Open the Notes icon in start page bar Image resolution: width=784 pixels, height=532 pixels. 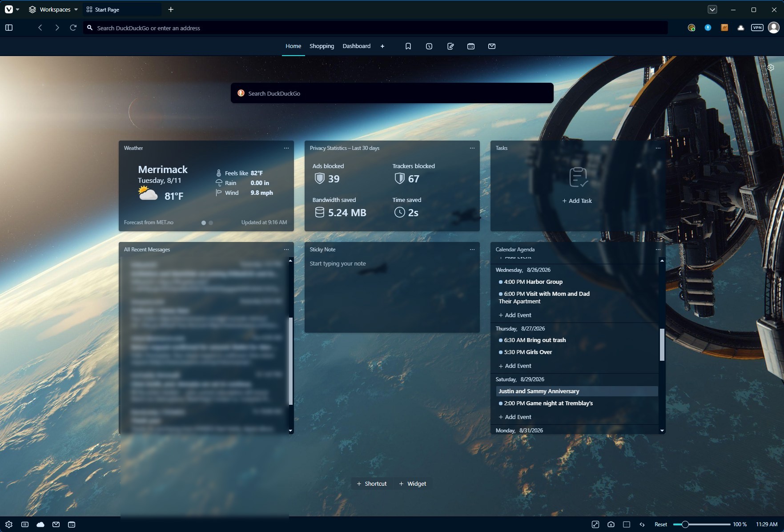pos(450,46)
